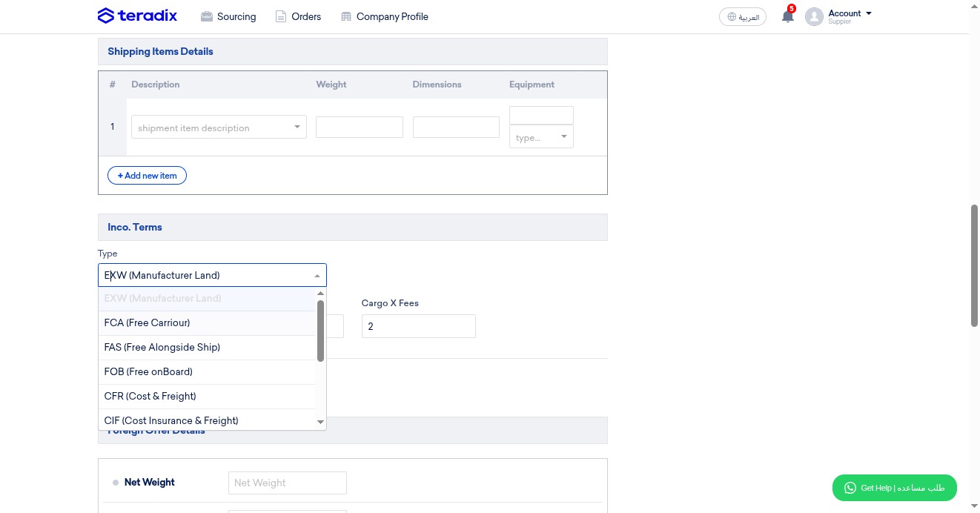The height and width of the screenshot is (513, 980).
Task: Open shipment item description dropdown
Action: [x=219, y=128]
